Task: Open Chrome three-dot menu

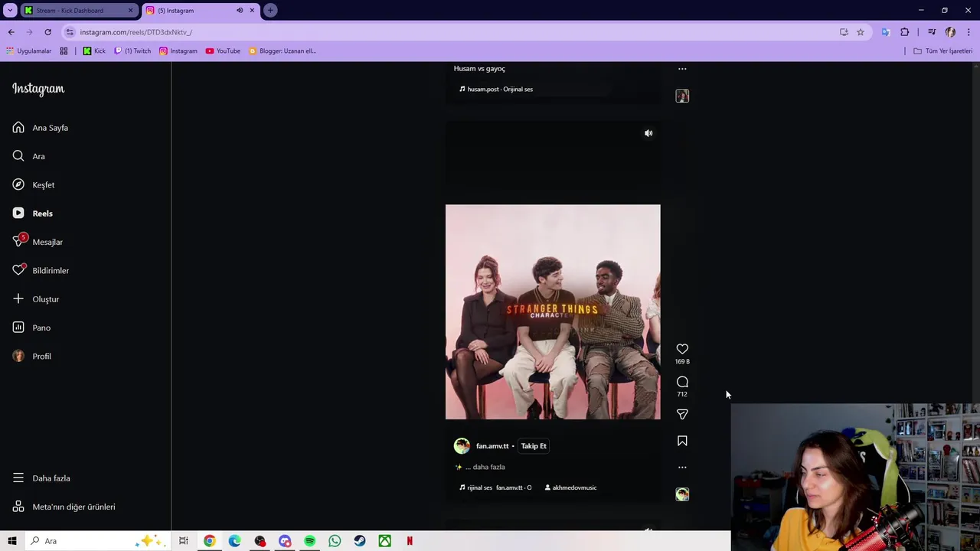Action: coord(969,32)
